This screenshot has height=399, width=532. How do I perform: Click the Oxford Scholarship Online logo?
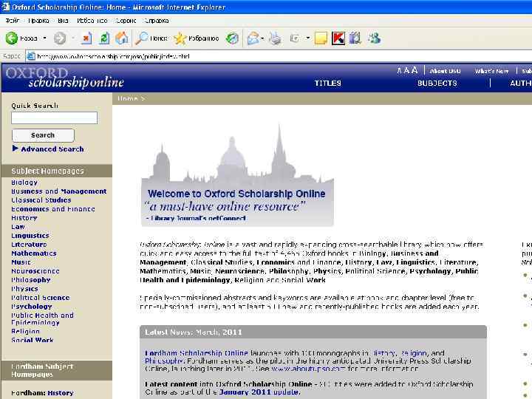coord(64,78)
